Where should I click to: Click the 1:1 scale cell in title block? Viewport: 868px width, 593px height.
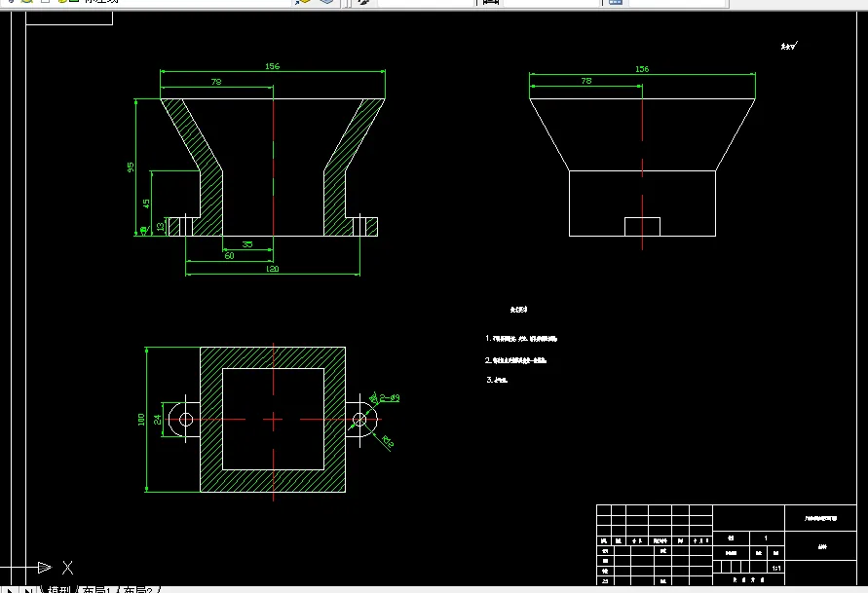point(776,568)
